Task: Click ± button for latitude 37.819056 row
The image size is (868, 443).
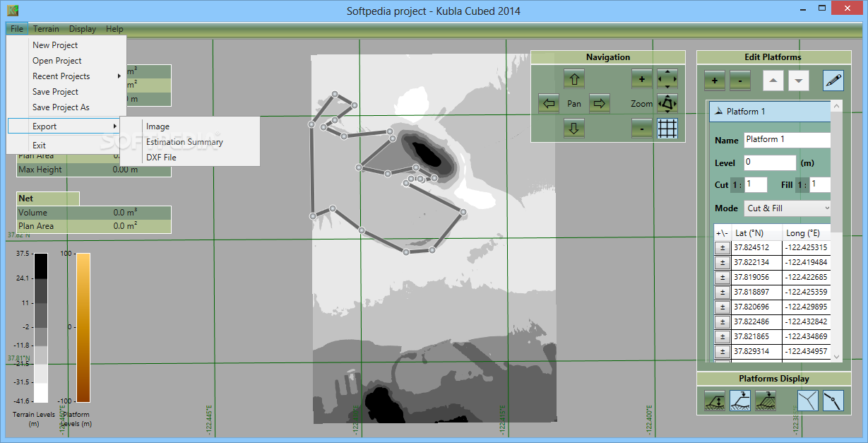Action: [722, 277]
